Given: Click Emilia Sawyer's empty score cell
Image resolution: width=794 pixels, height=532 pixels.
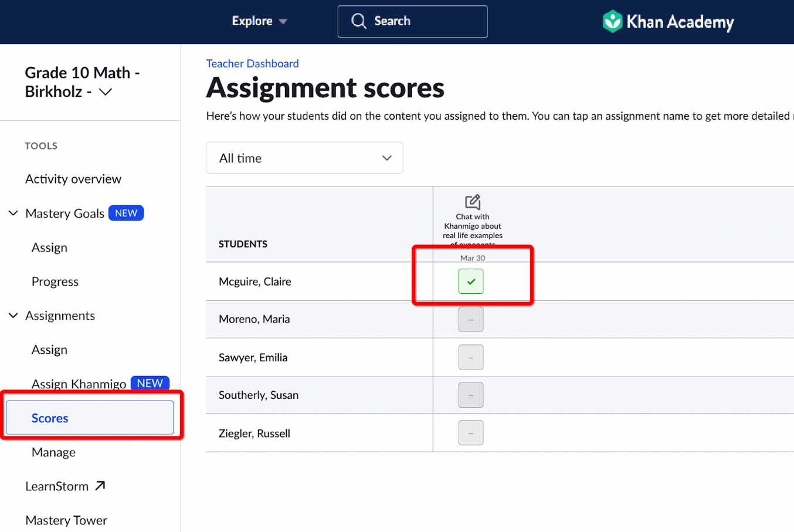Looking at the screenshot, I should coord(471,357).
